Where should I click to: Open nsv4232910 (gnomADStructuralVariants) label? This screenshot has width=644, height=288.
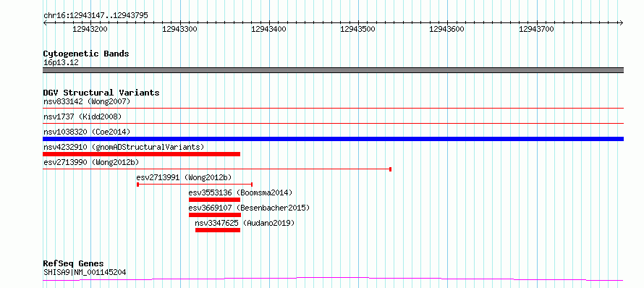point(124,147)
